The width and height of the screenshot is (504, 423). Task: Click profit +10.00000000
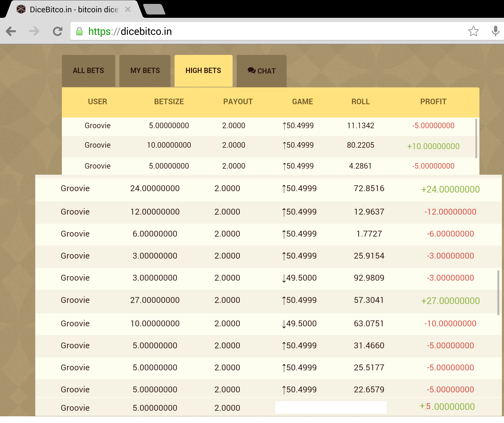433,146
